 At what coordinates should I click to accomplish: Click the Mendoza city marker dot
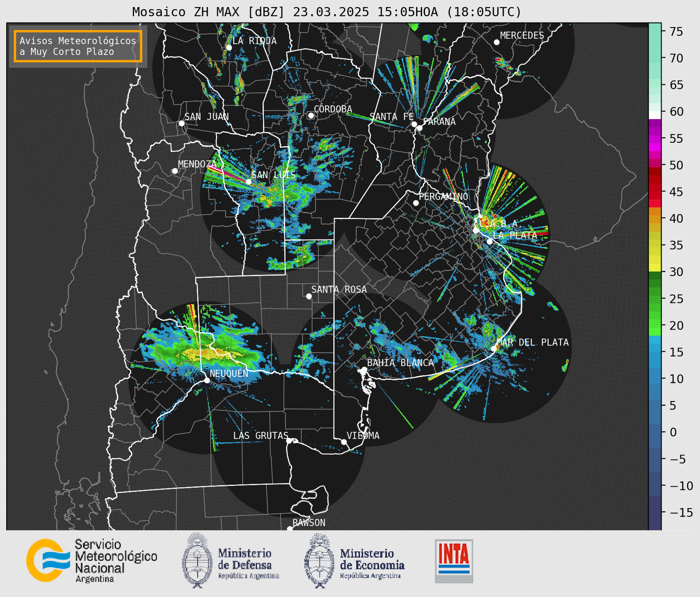click(175, 171)
